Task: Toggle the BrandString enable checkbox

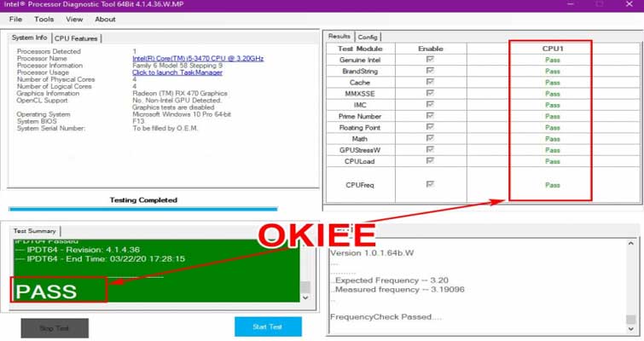Action: (x=430, y=71)
